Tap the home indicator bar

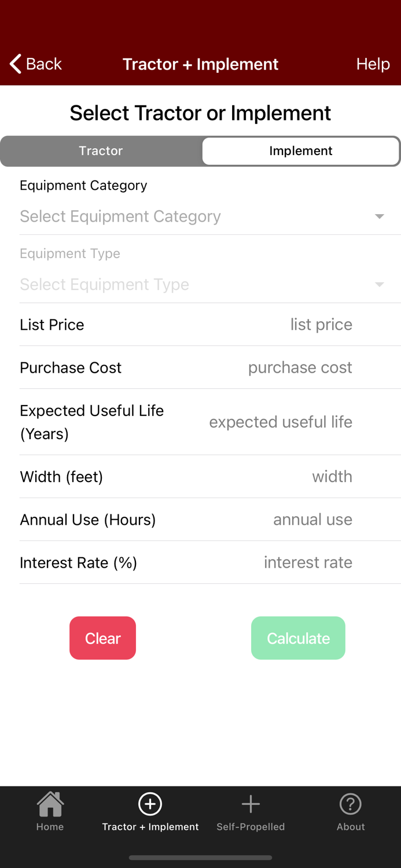pyautogui.click(x=200, y=858)
